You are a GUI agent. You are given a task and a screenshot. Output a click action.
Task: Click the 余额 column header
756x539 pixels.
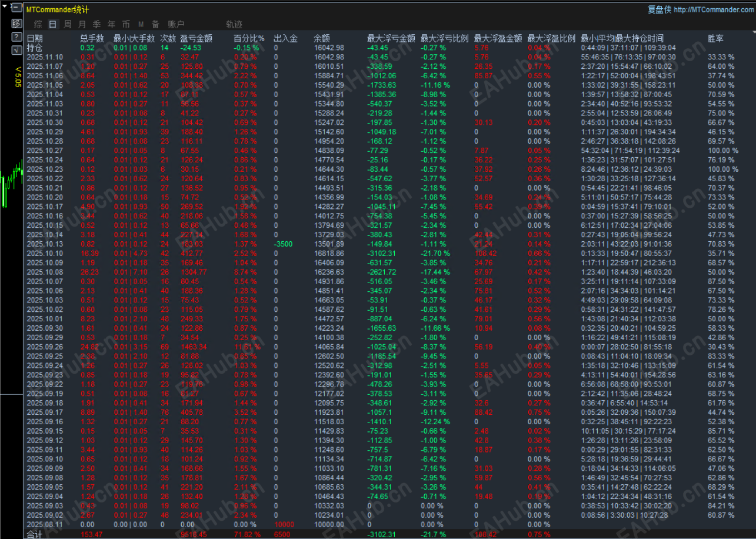(x=322, y=38)
